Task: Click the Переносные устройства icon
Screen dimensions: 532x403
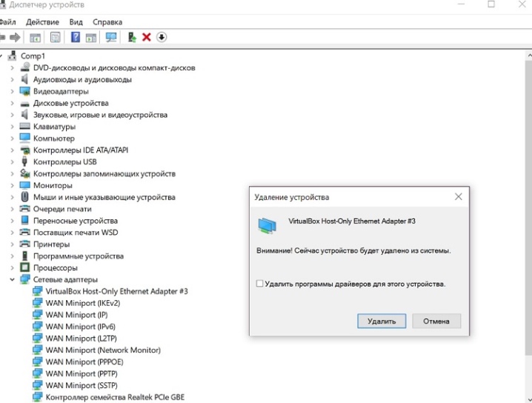Action: (x=24, y=221)
